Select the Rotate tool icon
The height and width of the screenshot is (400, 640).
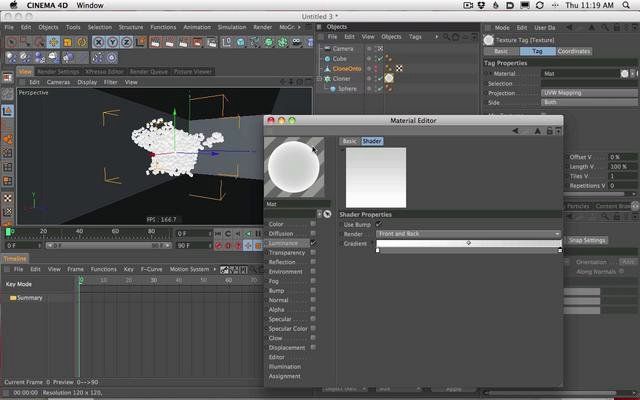pyautogui.click(x=82, y=42)
